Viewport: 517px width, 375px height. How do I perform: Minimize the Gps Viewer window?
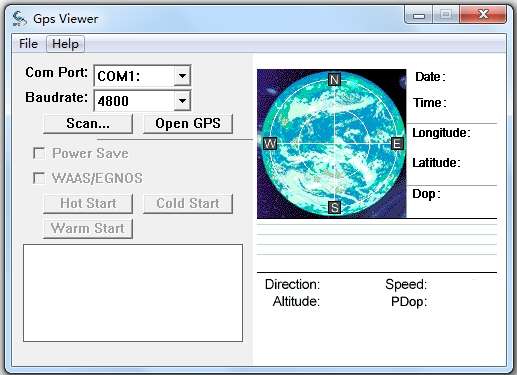[419, 15]
